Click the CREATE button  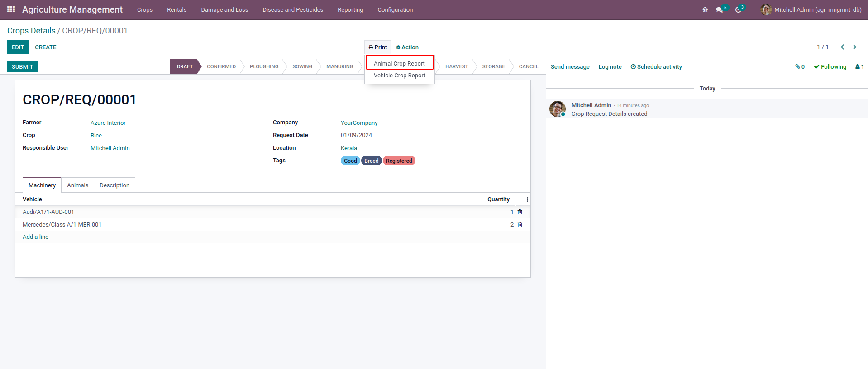click(x=46, y=47)
